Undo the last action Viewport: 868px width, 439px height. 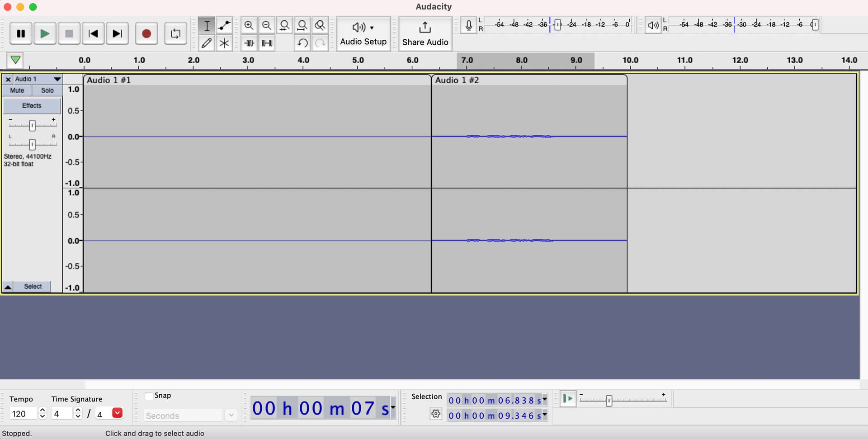302,43
